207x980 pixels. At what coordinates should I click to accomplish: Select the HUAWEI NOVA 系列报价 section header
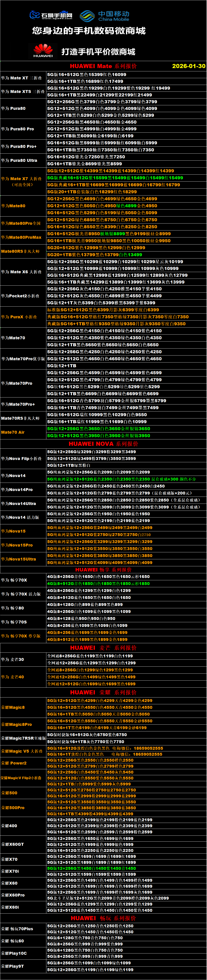[103, 444]
